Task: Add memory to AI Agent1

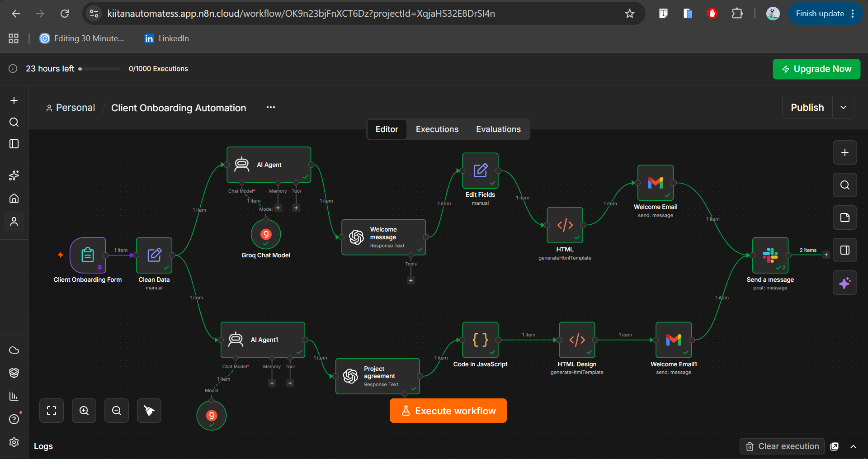Action: point(272,383)
